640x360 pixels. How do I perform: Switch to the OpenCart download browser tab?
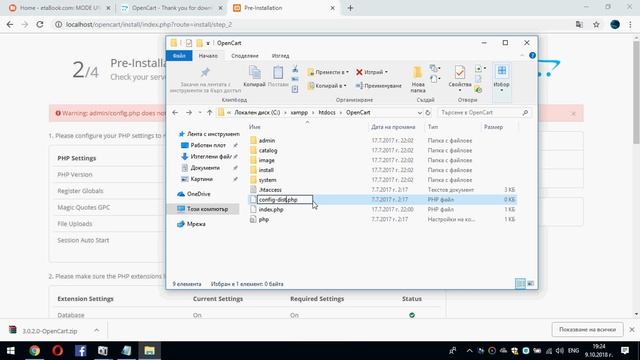click(171, 8)
